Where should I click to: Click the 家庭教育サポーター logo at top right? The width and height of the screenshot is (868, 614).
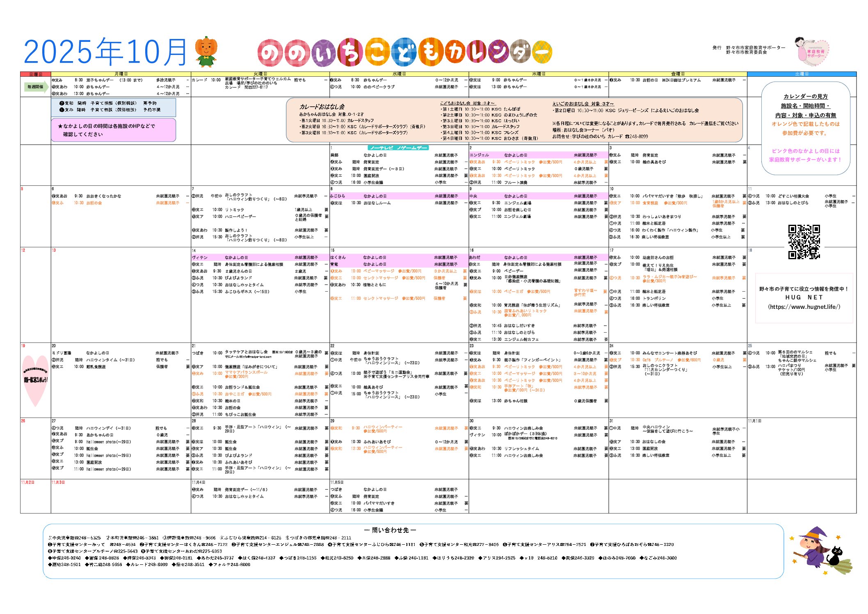(x=813, y=52)
